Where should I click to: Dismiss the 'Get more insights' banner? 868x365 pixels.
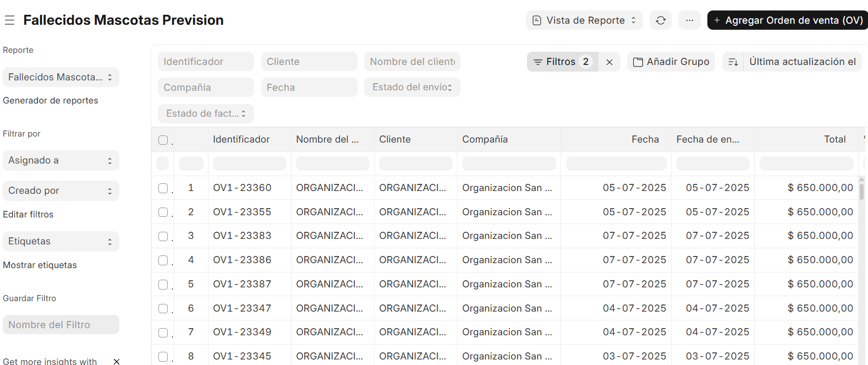tap(117, 361)
